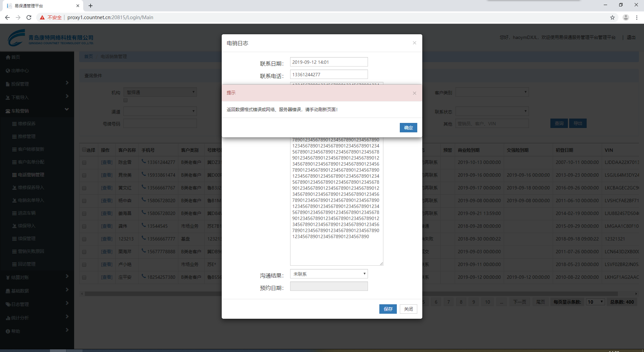Click the phone icon beside 15933861474
Image resolution: width=644 pixels, height=352 pixels.
coord(144,174)
